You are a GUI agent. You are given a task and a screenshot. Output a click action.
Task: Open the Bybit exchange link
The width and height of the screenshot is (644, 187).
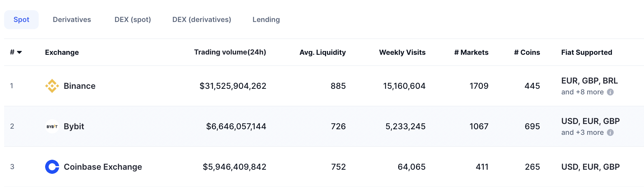tap(74, 126)
